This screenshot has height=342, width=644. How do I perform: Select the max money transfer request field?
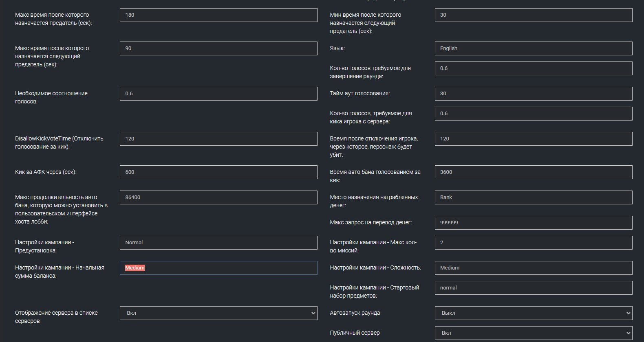pos(533,223)
